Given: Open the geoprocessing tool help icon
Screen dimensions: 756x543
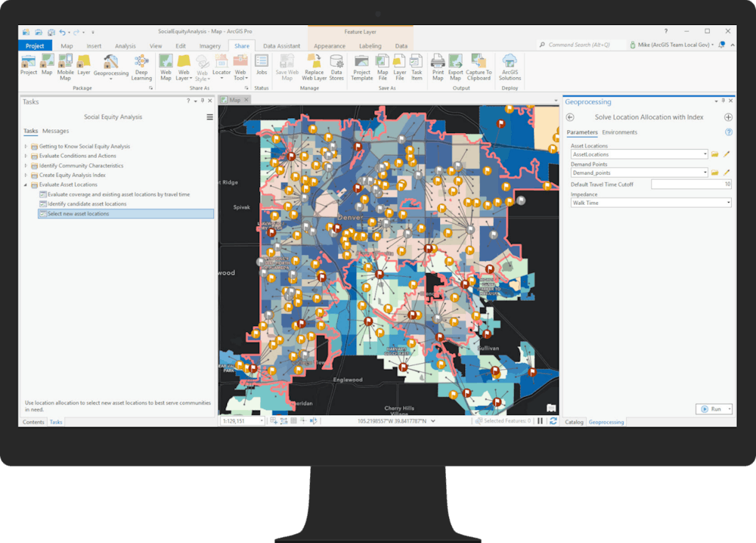Looking at the screenshot, I should (729, 132).
